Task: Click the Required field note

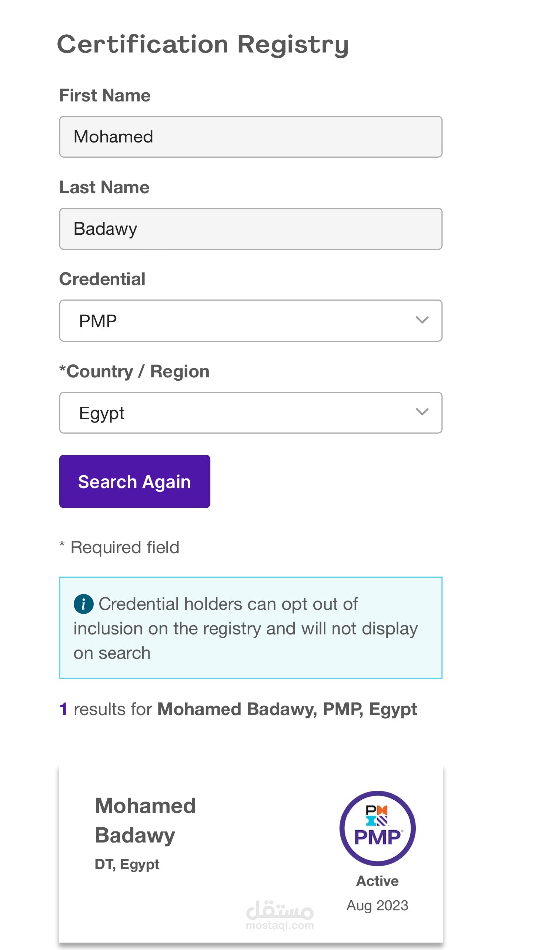Action: (119, 547)
